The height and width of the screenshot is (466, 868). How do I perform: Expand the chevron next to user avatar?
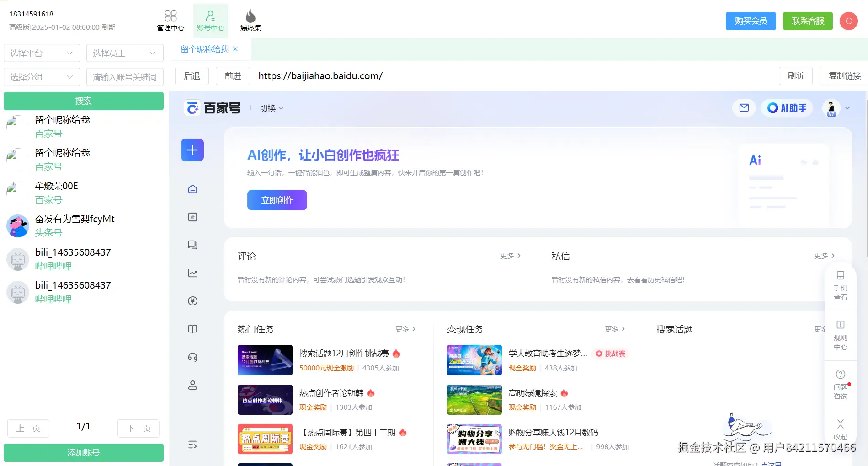point(847,108)
